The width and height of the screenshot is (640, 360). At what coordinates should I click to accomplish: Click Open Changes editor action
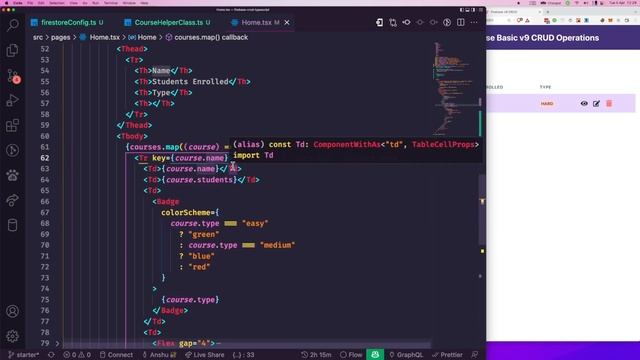click(x=380, y=22)
